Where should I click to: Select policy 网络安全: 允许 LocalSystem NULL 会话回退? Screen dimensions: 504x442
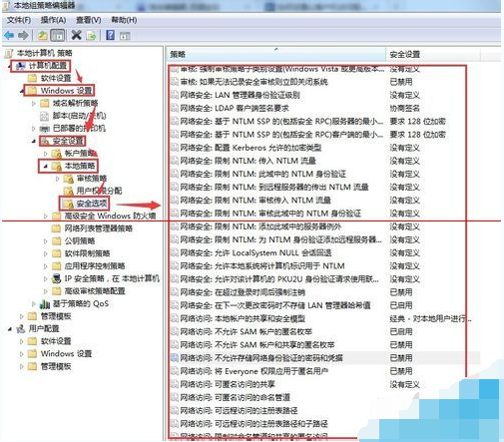pyautogui.click(x=255, y=253)
